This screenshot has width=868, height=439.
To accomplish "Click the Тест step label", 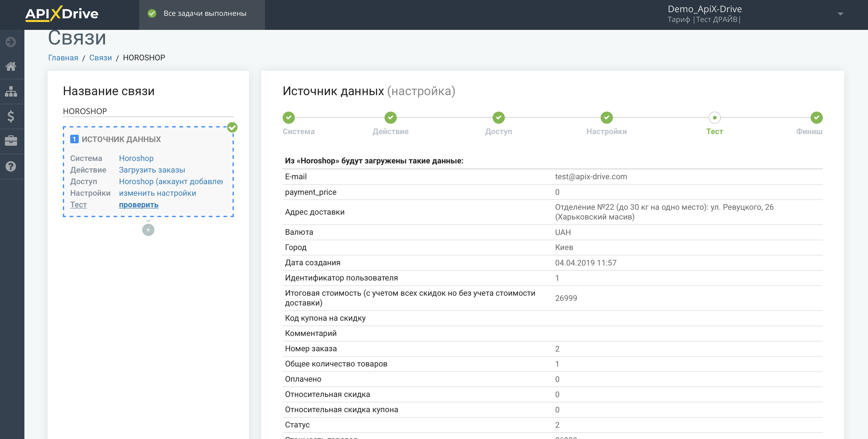I will click(x=715, y=132).
